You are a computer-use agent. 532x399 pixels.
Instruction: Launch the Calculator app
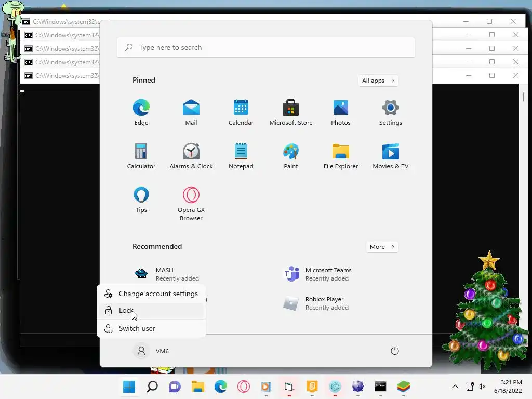[x=141, y=156]
